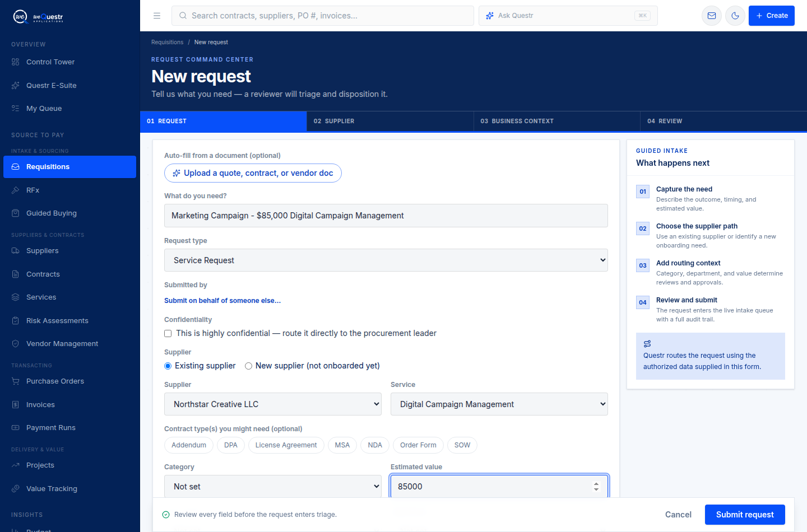Toggle the SOW contract type chip

point(462,445)
